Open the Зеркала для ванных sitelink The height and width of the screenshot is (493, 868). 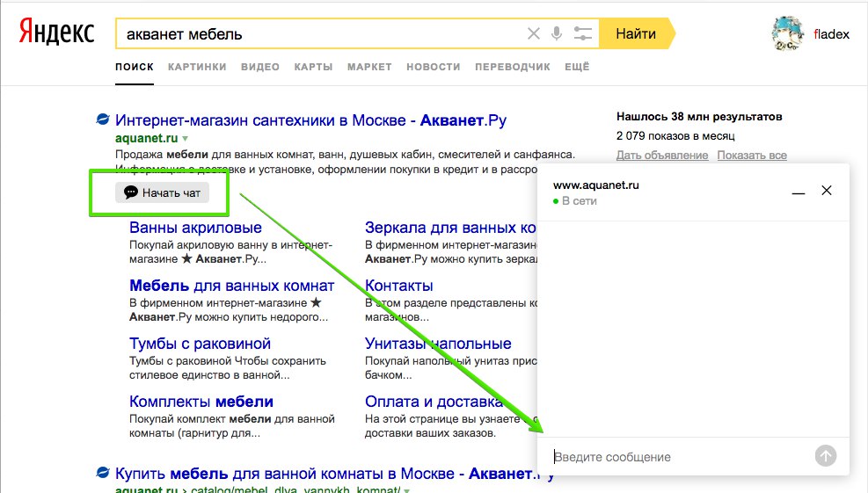pyautogui.click(x=450, y=228)
